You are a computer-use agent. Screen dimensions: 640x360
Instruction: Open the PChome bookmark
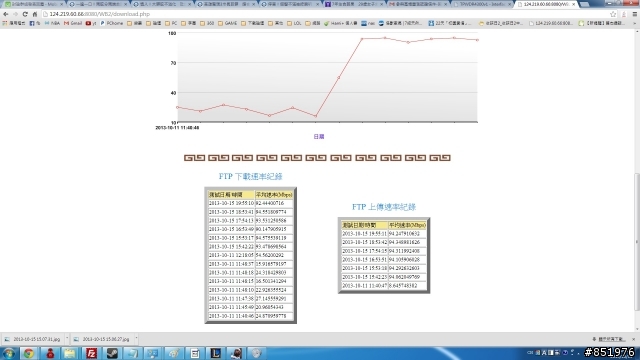coord(111,23)
